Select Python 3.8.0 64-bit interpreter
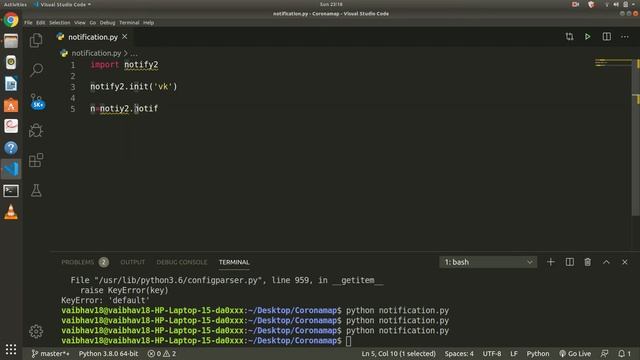The height and width of the screenshot is (360, 640). (108, 353)
